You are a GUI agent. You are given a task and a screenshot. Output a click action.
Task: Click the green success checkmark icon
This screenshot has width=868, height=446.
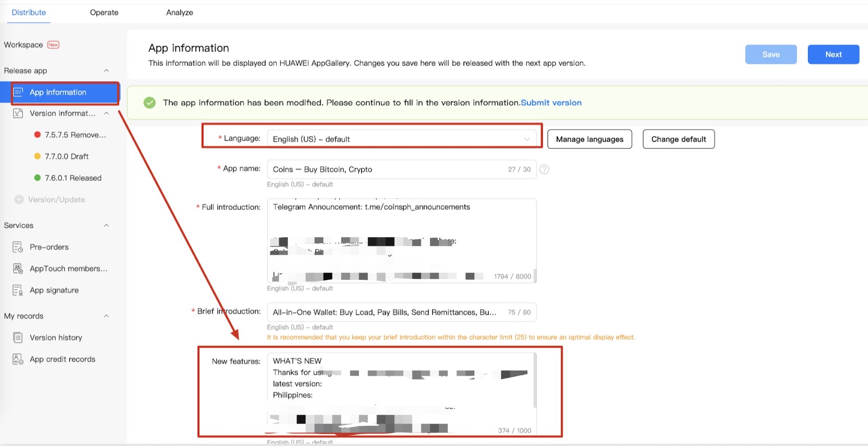pos(150,103)
